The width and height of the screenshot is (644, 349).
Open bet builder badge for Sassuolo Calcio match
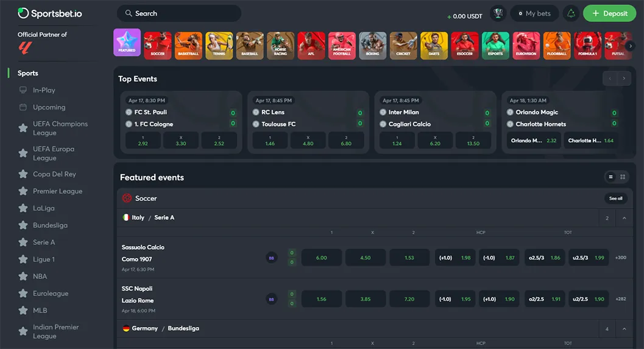[271, 258]
